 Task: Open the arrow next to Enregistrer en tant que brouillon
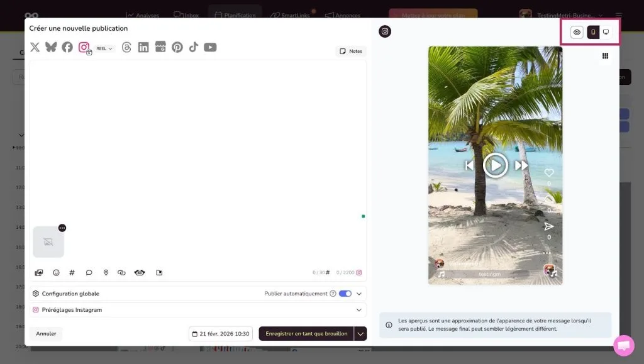(x=360, y=334)
